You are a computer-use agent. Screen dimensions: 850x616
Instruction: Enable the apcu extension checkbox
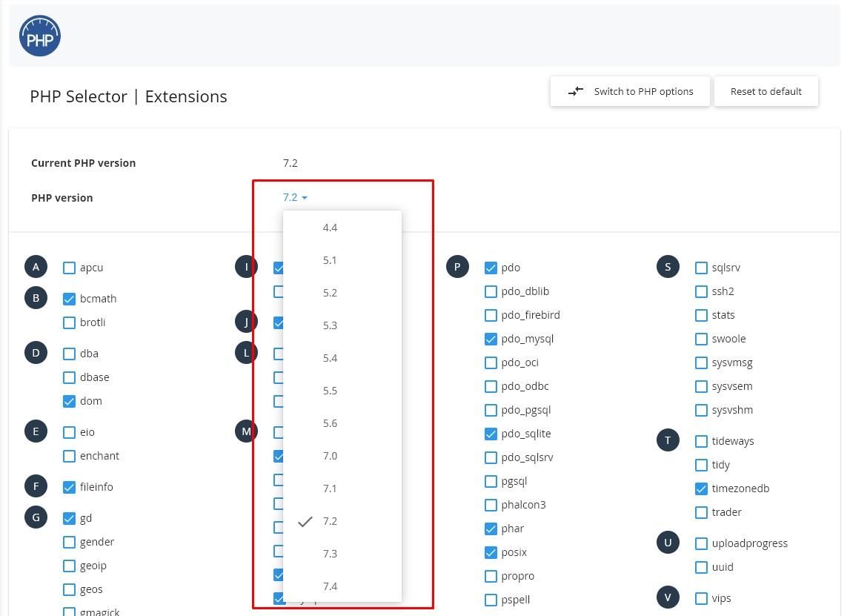[69, 268]
